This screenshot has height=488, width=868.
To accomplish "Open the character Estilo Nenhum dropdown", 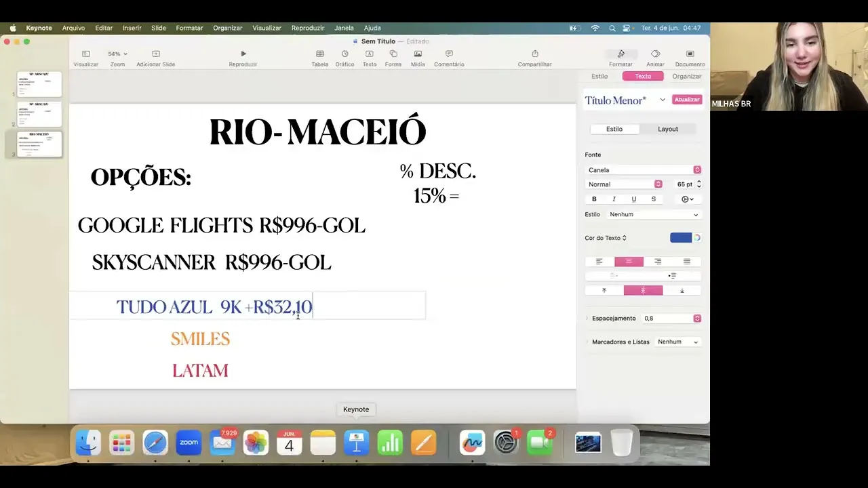I will [x=654, y=214].
